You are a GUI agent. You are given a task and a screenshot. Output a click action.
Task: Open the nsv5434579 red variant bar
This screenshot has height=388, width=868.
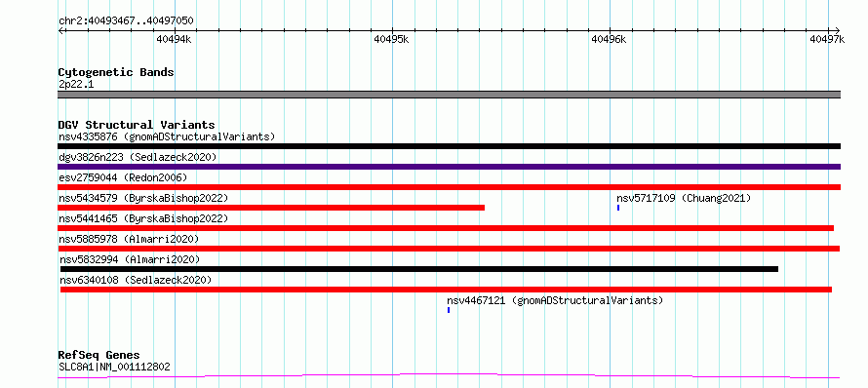[x=271, y=208]
